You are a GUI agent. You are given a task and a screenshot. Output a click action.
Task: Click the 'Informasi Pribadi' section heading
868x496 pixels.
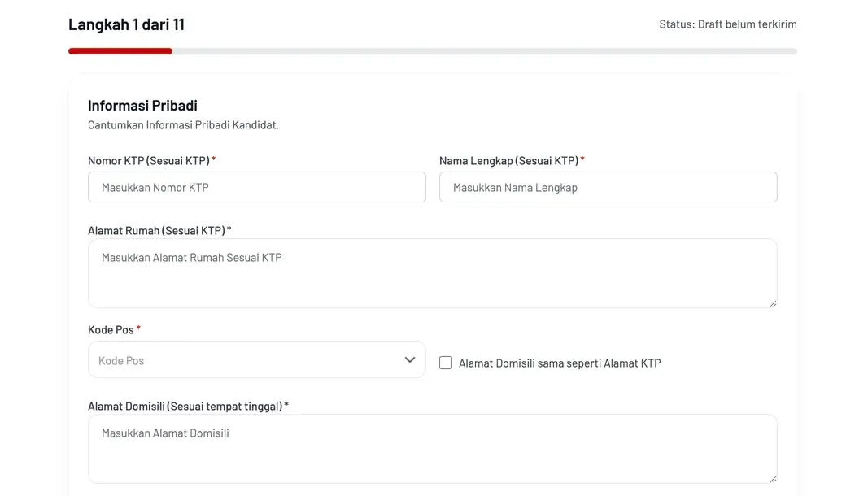coord(142,106)
